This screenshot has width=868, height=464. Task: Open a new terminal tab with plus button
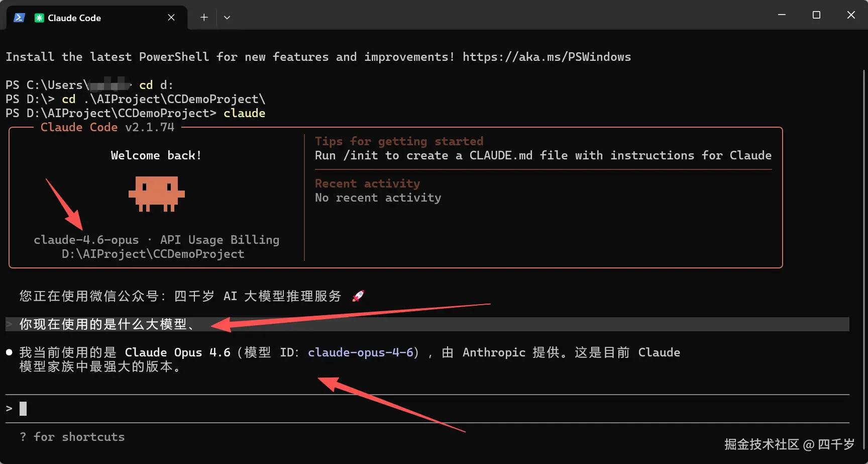pyautogui.click(x=204, y=17)
